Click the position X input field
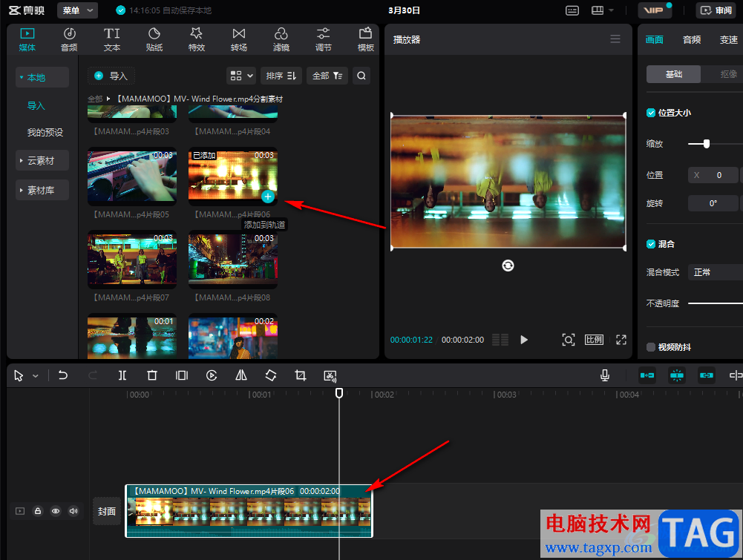The height and width of the screenshot is (560, 743). point(713,175)
